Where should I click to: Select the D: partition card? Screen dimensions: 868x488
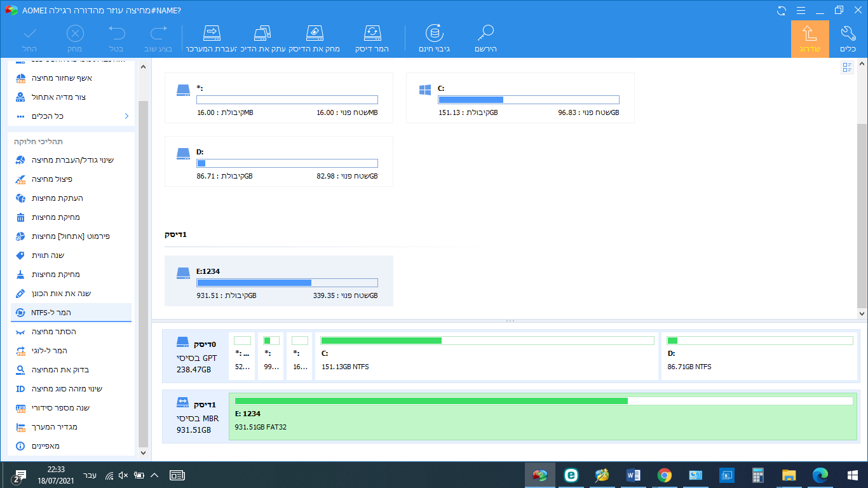click(279, 161)
